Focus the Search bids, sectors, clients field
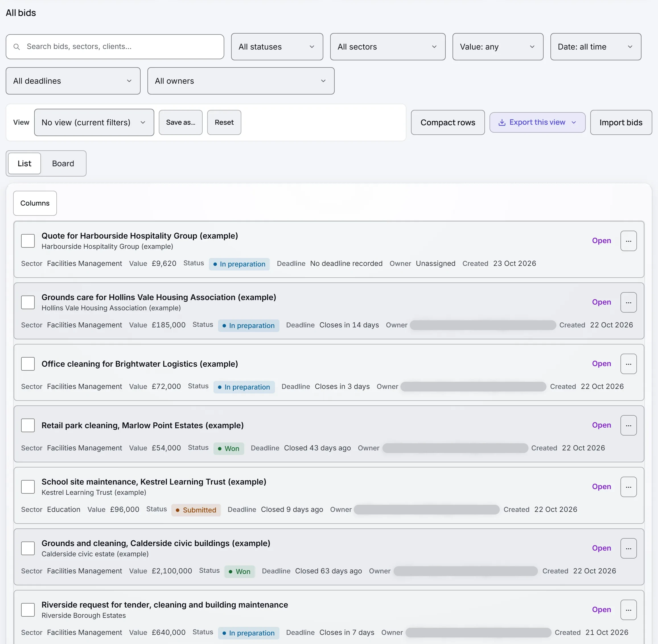Screen dimensions: 658x644 pyautogui.click(x=115, y=47)
